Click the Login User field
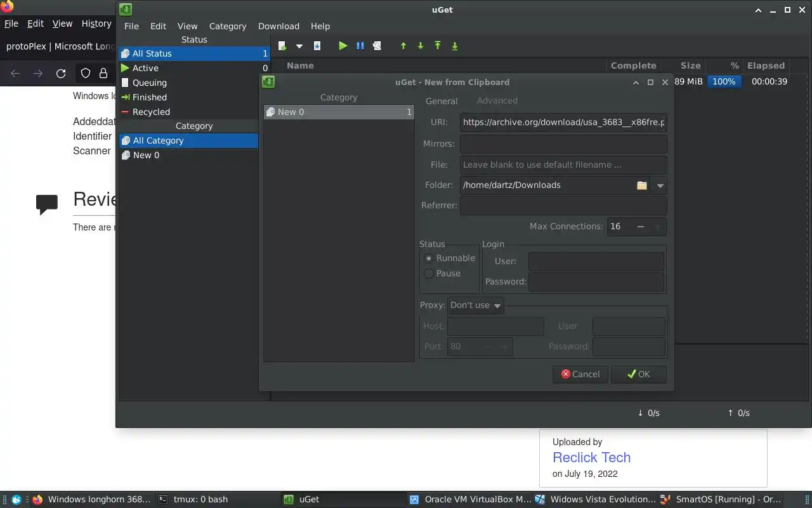Viewport: 812px width, 508px height. [x=596, y=261]
